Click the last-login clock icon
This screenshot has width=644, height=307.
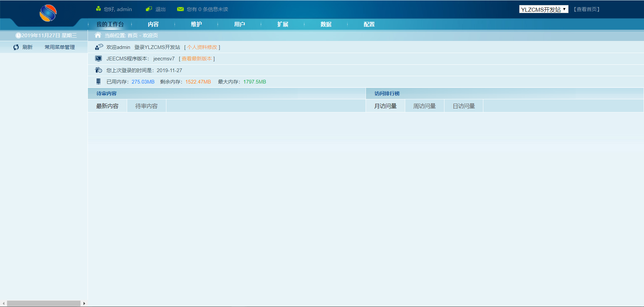click(x=99, y=70)
